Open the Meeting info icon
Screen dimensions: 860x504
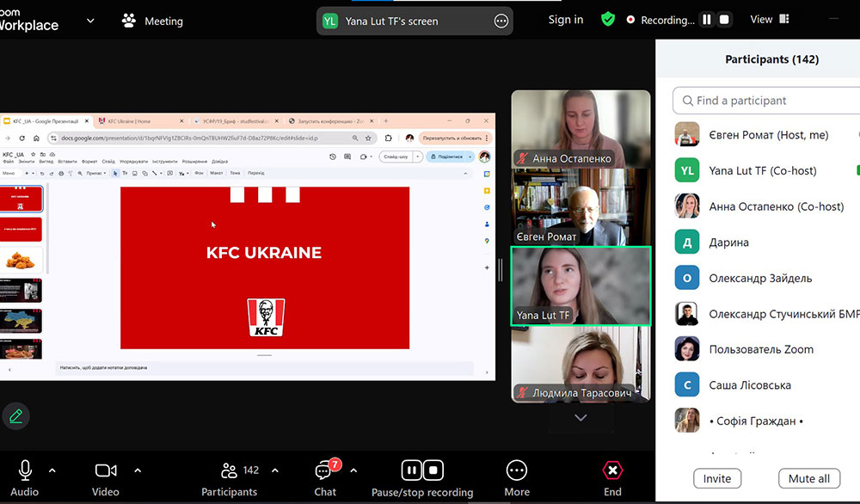tap(129, 21)
